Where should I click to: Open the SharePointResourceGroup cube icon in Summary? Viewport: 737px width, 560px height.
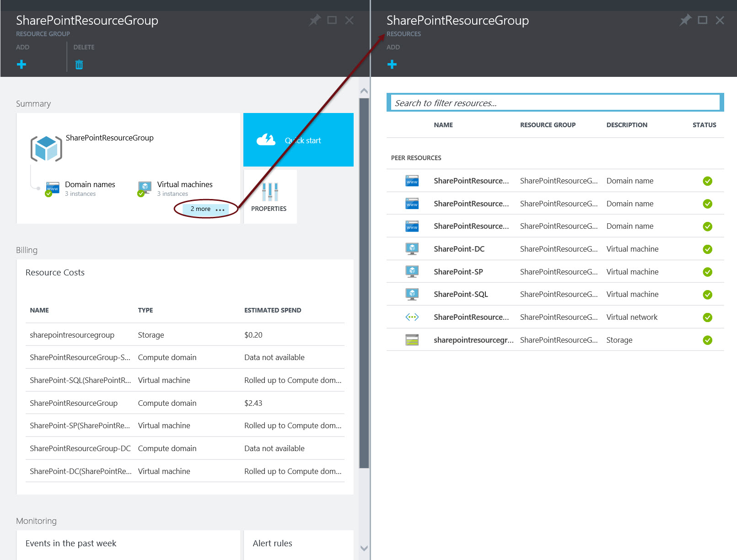(46, 149)
